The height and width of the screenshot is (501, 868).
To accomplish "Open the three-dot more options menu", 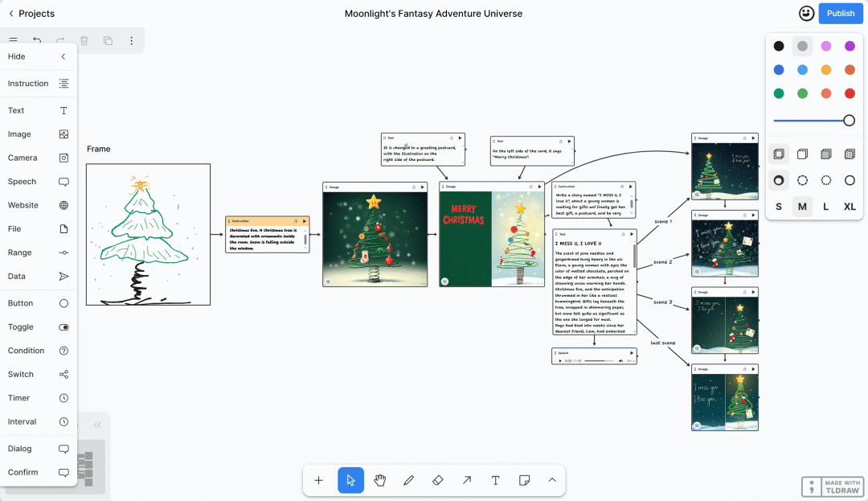I will pyautogui.click(x=131, y=40).
